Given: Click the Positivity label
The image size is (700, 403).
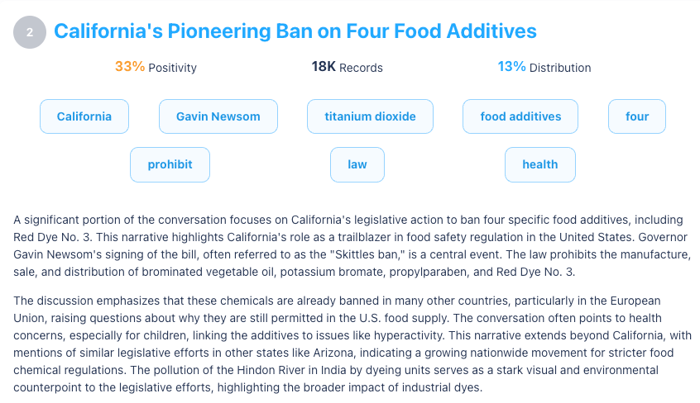Looking at the screenshot, I should point(173,68).
